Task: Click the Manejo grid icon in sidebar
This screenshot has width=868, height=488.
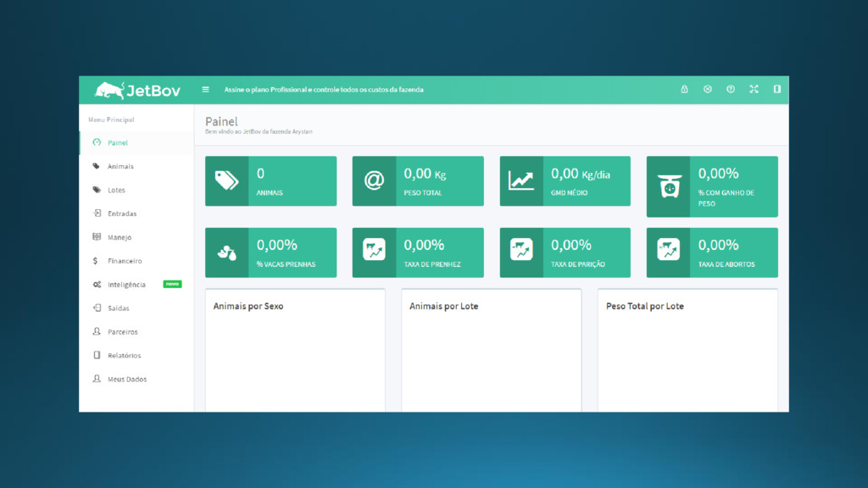Action: pyautogui.click(x=97, y=237)
